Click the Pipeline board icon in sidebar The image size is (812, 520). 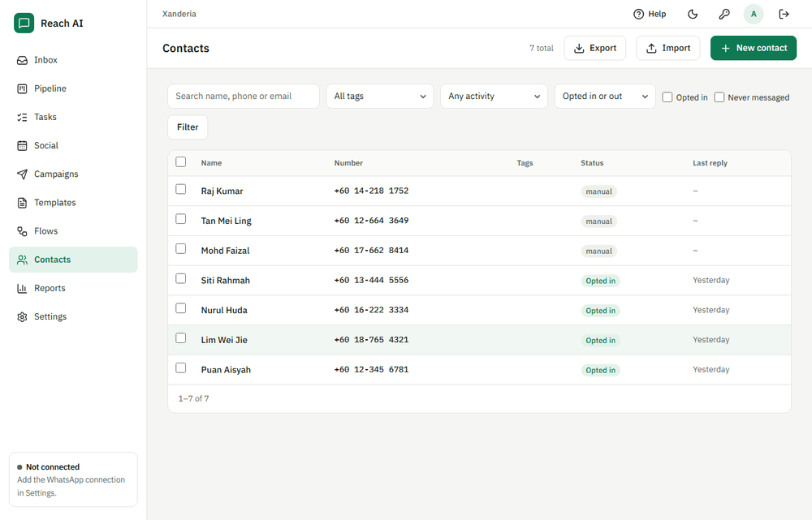22,88
